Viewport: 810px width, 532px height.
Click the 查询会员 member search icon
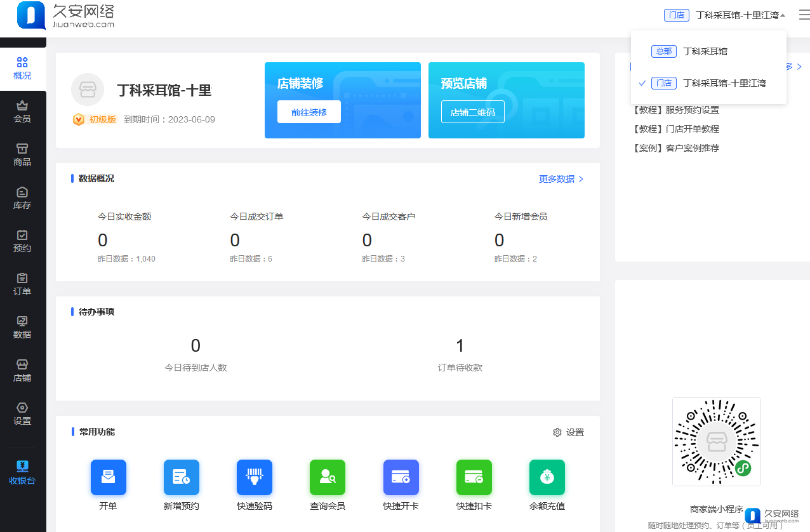[328, 477]
